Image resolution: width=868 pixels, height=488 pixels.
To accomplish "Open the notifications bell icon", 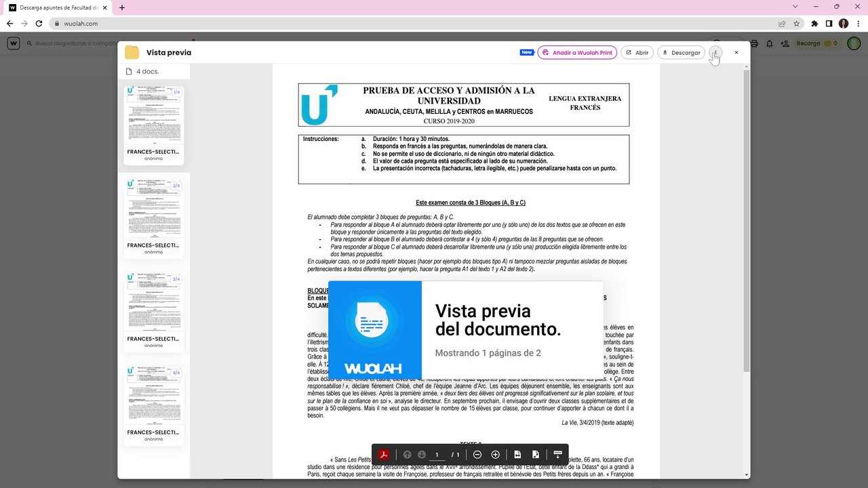I will coord(770,43).
